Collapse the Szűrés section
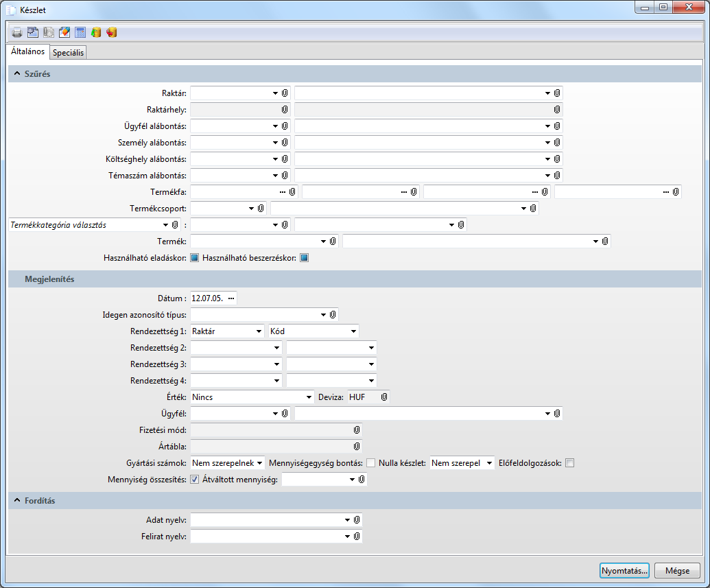710x588 pixels. click(x=17, y=74)
